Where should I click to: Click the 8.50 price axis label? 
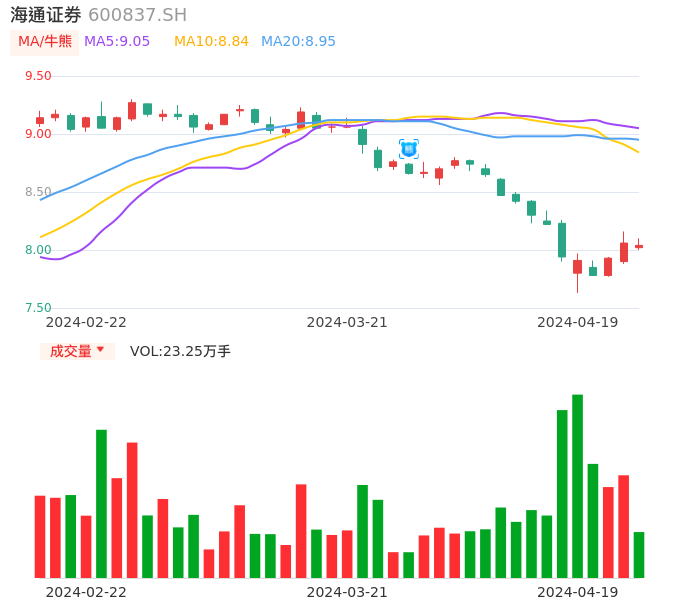[38, 192]
